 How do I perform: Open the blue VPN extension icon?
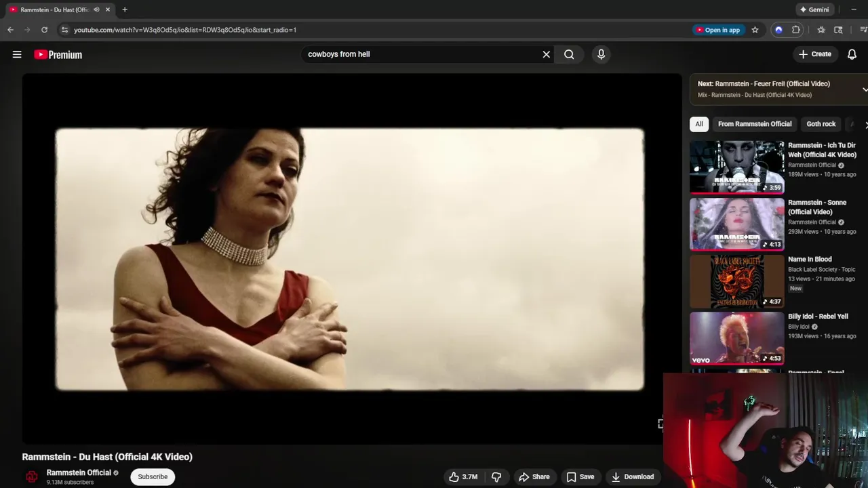click(x=778, y=30)
